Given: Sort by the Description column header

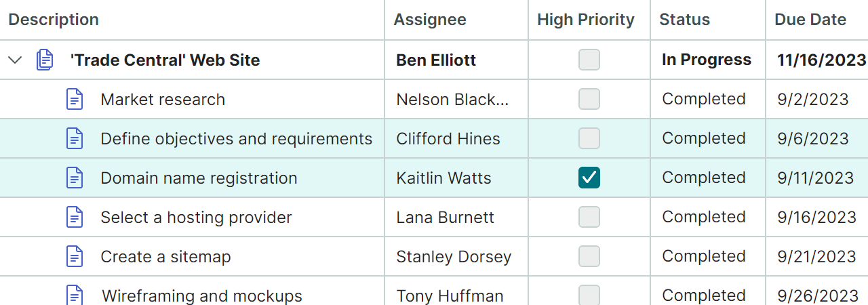Looking at the screenshot, I should (54, 20).
